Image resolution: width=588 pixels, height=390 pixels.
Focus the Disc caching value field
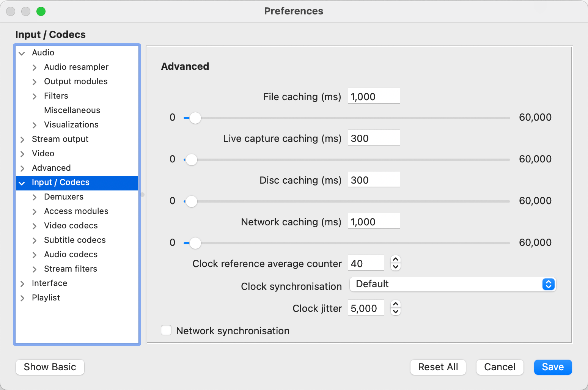pos(374,179)
